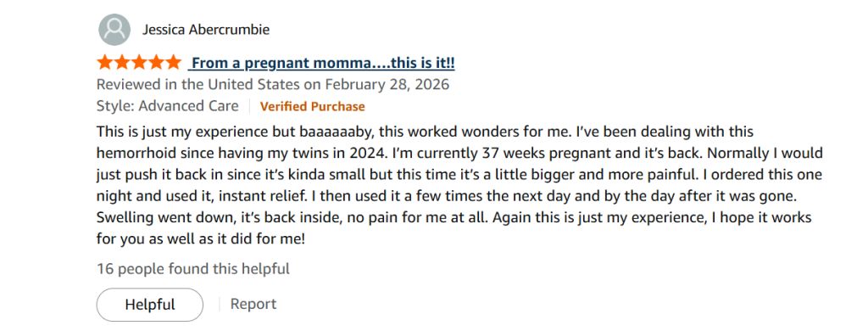Mark this review as Helpful
This screenshot has width=868, height=331.
point(150,305)
